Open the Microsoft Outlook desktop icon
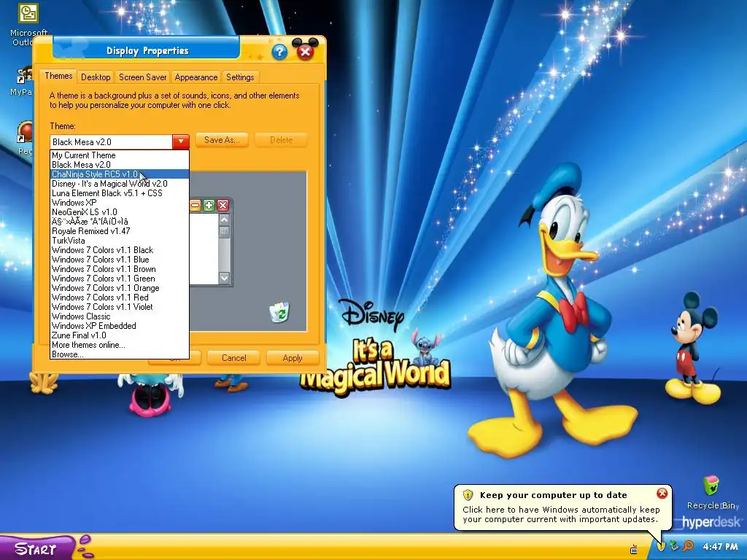The height and width of the screenshot is (560, 747). point(28,24)
